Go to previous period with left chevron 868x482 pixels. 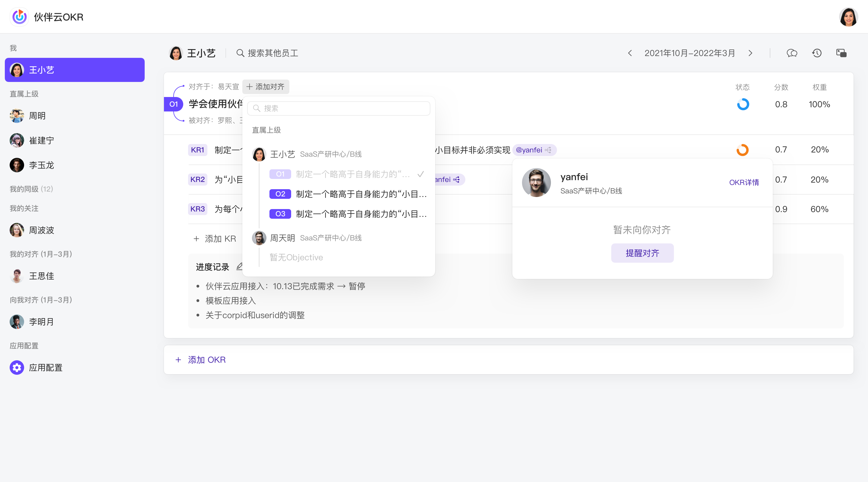point(630,53)
